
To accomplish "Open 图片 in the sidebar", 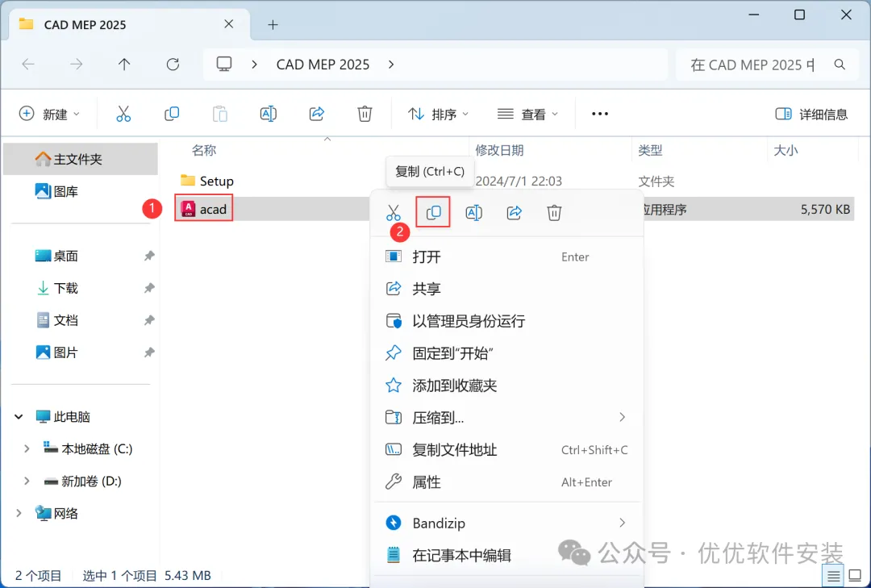I will [x=81, y=352].
